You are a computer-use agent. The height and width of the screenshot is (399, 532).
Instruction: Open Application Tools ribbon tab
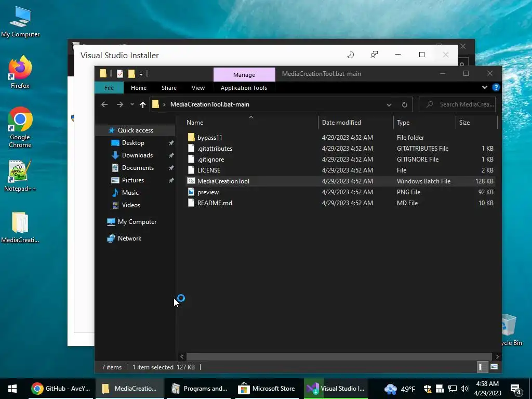pyautogui.click(x=244, y=88)
